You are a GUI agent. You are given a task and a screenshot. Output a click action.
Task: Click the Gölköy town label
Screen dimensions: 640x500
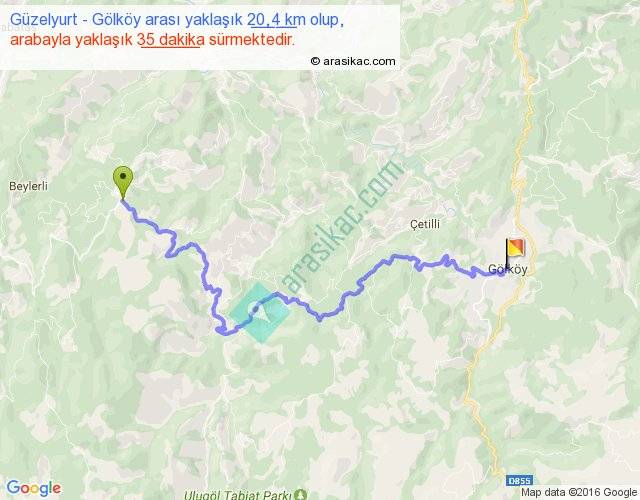tap(508, 269)
